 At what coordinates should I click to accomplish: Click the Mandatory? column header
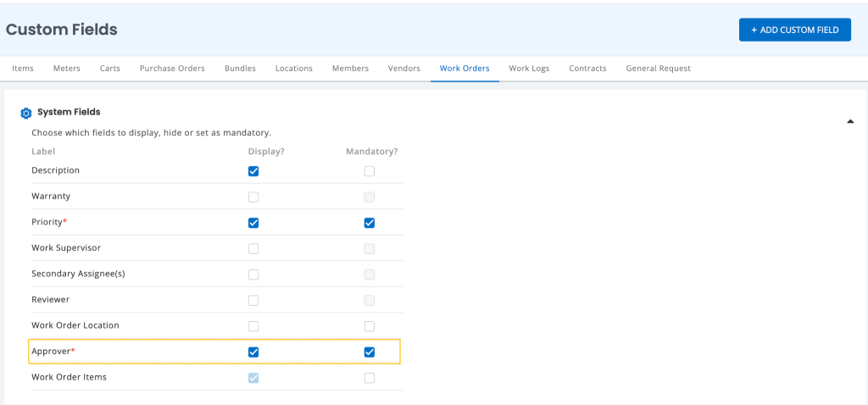click(x=372, y=151)
